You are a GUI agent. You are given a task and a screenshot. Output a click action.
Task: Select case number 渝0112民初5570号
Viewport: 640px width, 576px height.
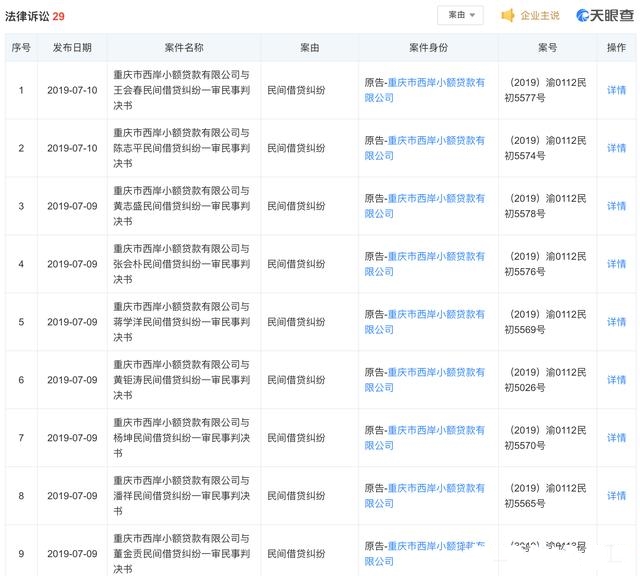pos(546,438)
